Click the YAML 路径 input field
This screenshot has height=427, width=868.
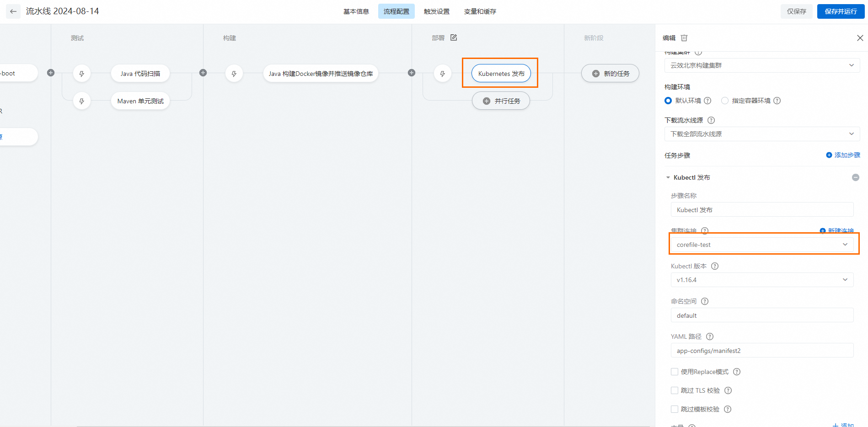(x=762, y=350)
